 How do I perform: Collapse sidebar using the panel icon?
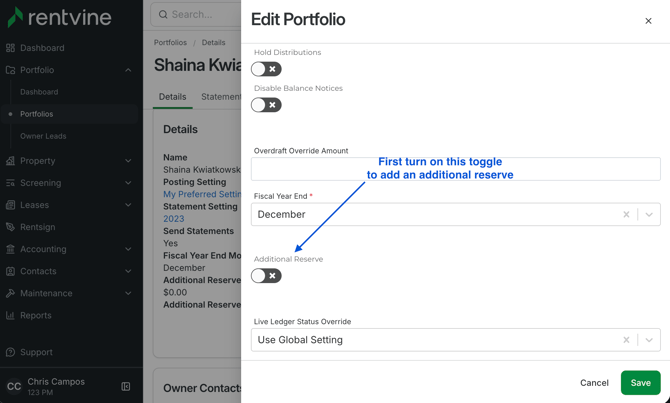pos(126,386)
